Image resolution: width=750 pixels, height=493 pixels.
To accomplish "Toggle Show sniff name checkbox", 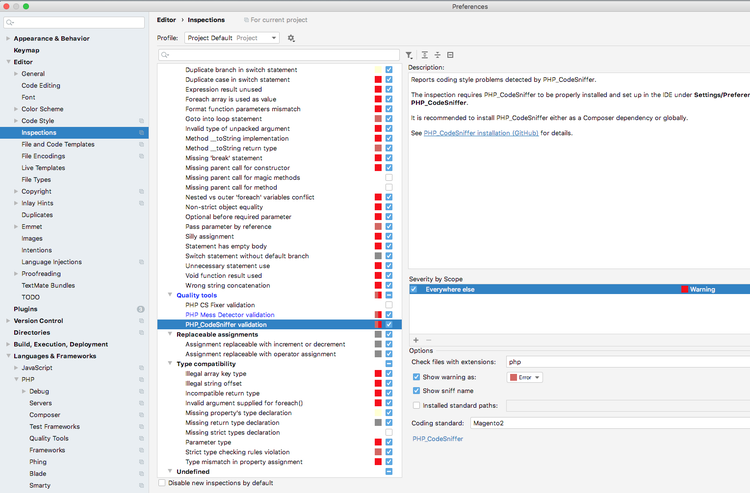I will coord(416,391).
